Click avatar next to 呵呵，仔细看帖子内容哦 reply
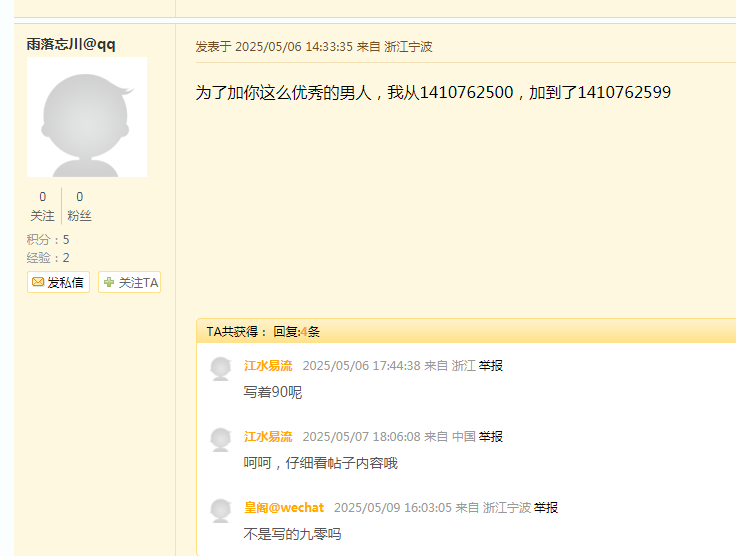The height and width of the screenshot is (556, 736). pos(221,440)
